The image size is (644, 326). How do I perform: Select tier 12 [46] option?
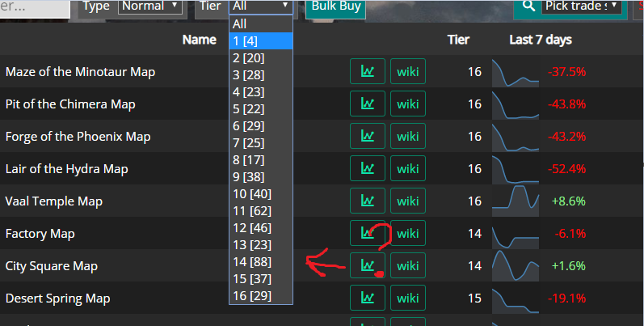point(261,228)
